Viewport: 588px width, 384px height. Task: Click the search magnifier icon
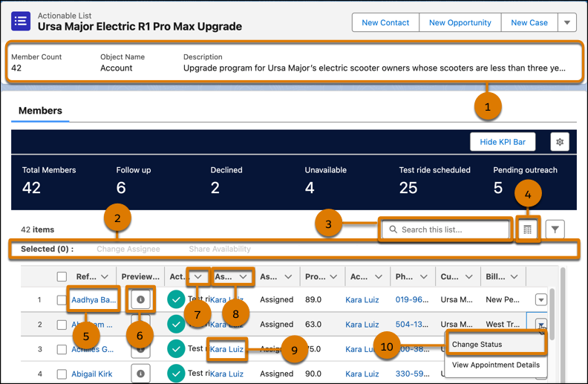point(393,229)
